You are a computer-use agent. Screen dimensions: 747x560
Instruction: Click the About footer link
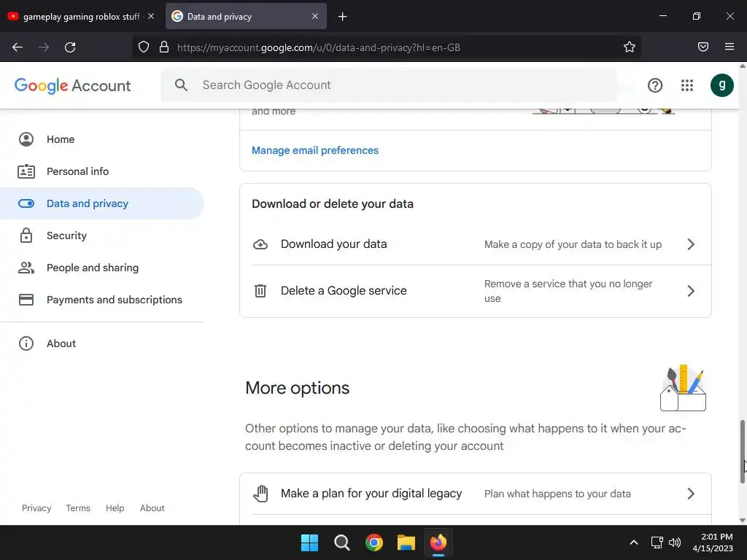[152, 508]
